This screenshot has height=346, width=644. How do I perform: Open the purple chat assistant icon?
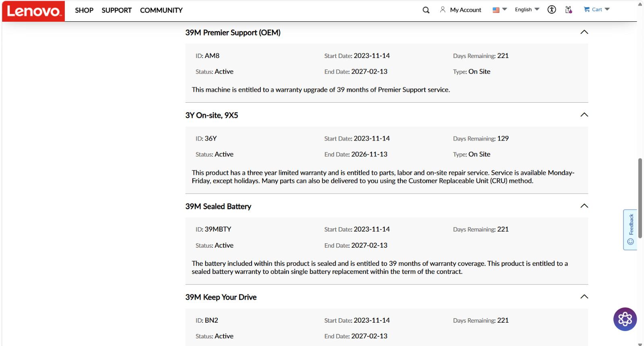tap(625, 319)
